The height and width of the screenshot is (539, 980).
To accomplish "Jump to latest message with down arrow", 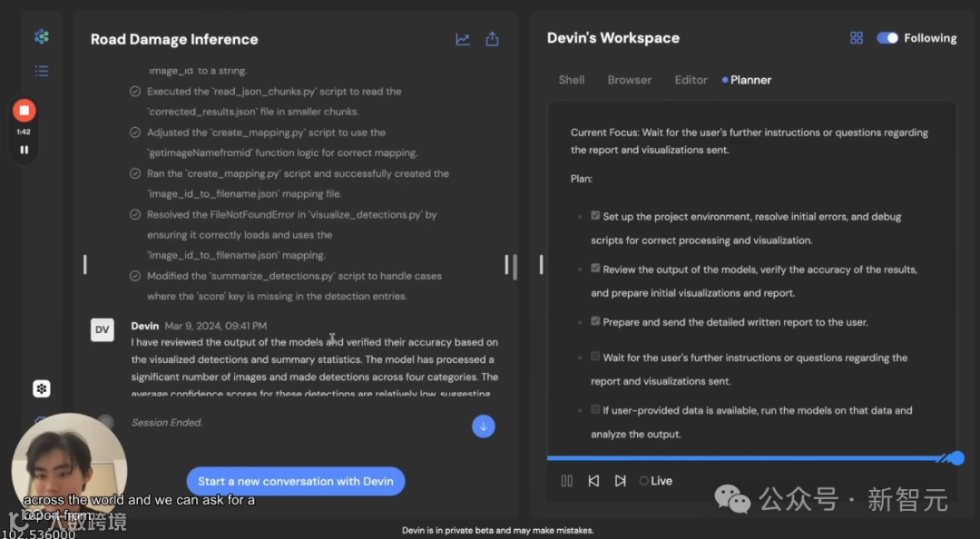I will pyautogui.click(x=483, y=426).
